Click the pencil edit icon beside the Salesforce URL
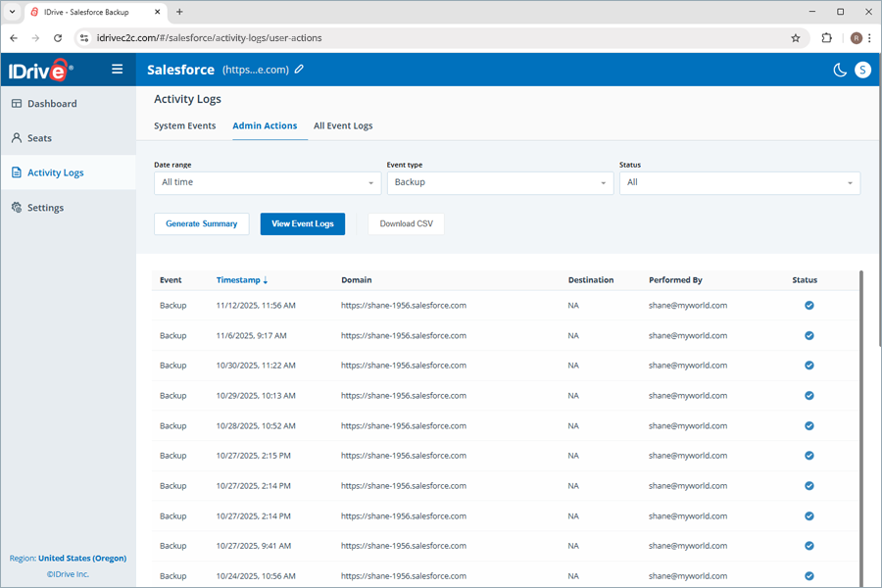The image size is (882, 588). (x=300, y=70)
